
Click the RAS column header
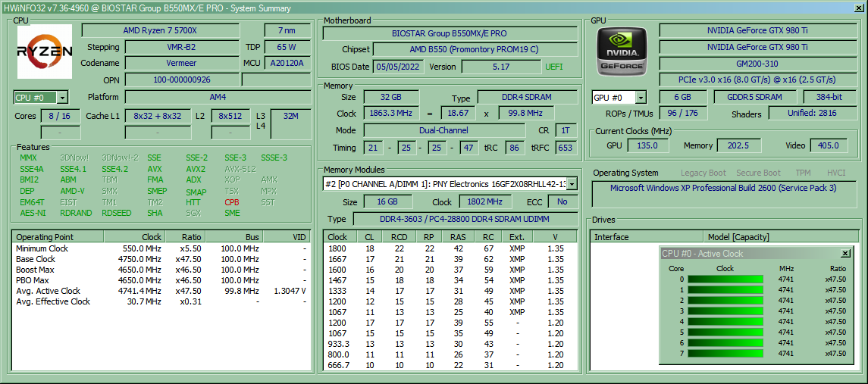point(458,237)
